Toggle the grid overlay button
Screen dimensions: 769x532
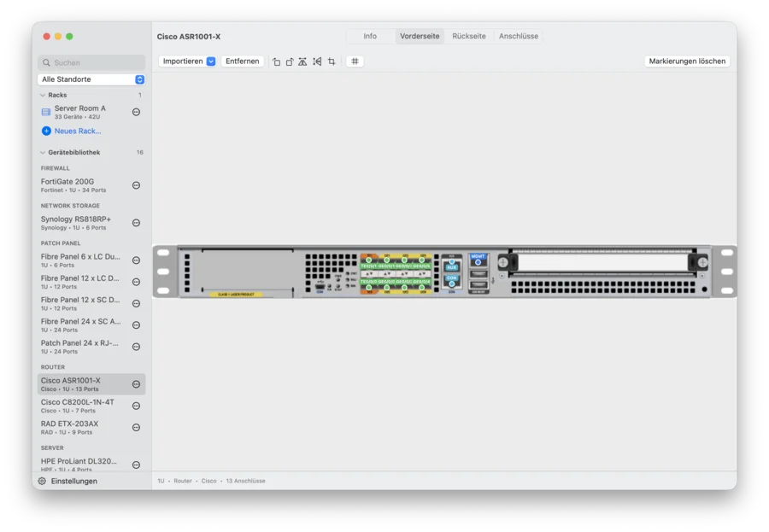[x=355, y=61]
